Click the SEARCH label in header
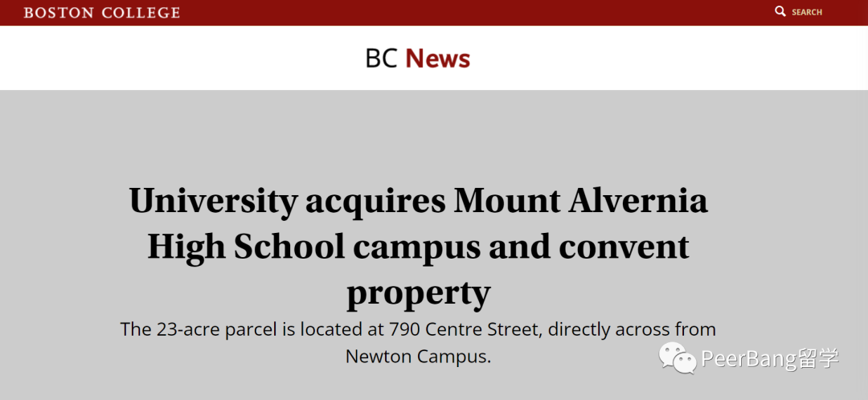This screenshot has height=400, width=868. [x=807, y=12]
